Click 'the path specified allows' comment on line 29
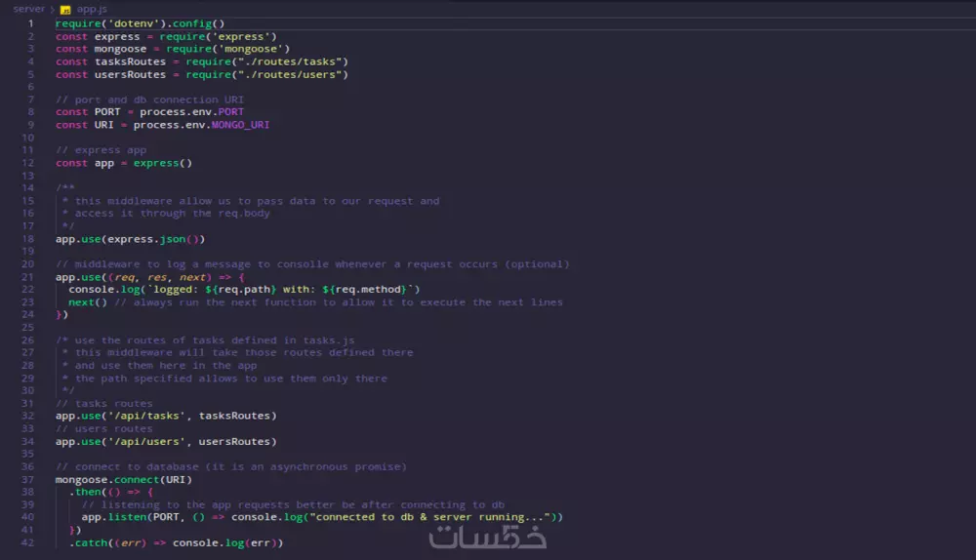This screenshot has width=976, height=560. pos(224,379)
